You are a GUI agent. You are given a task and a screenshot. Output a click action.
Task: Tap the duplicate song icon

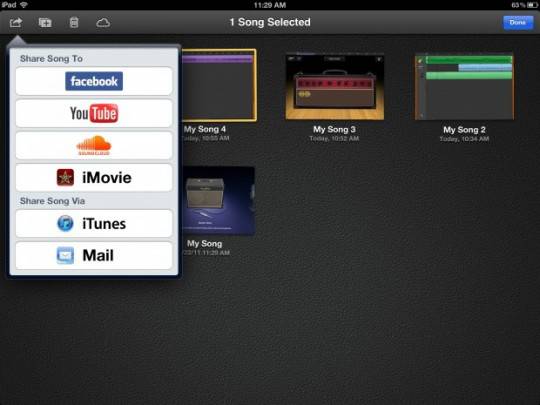tap(45, 23)
